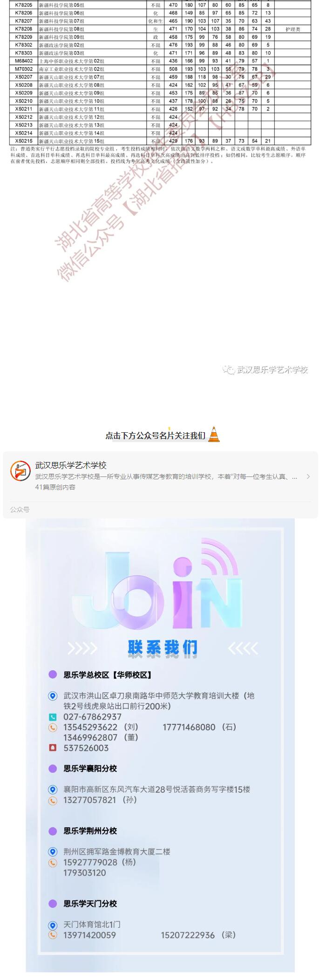Select the purple bullet beside 思乐学总校区

click(53, 675)
